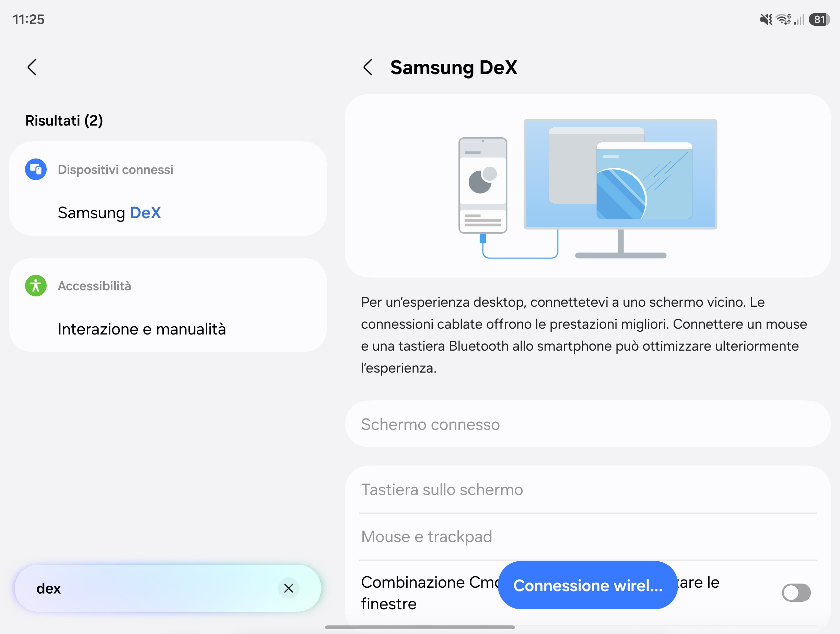Screen dimensions: 840x634
Task: Tap the Per un'esperienza desktop description text
Action: click(584, 335)
